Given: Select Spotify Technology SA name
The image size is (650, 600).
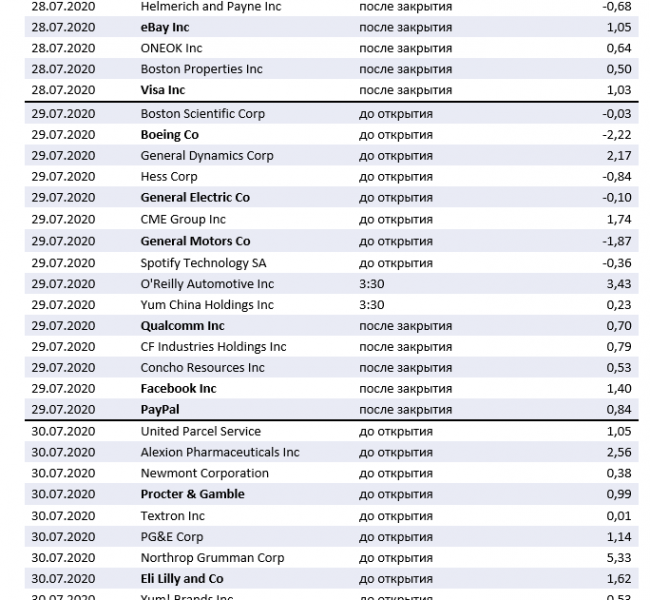Looking at the screenshot, I should click(x=203, y=263).
